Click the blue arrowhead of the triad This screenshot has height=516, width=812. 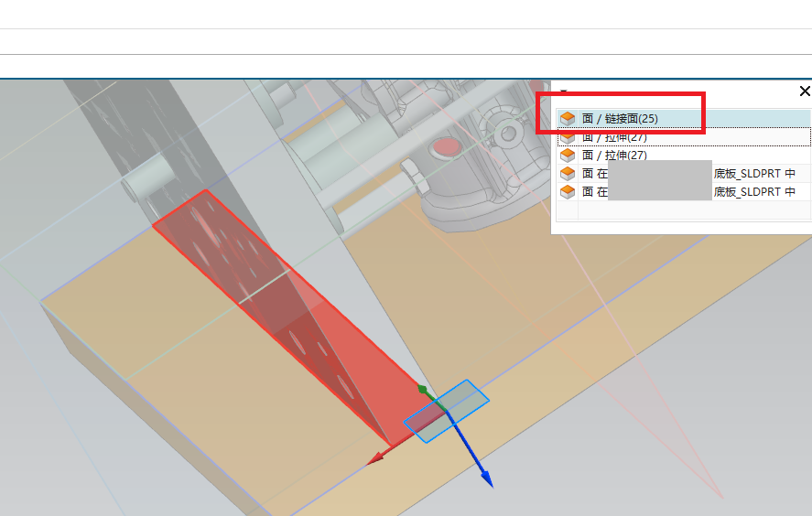[486, 478]
